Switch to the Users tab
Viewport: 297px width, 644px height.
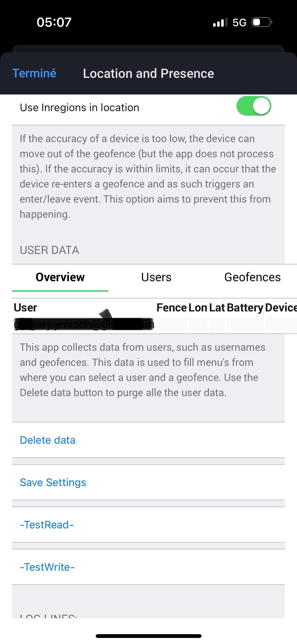(156, 277)
